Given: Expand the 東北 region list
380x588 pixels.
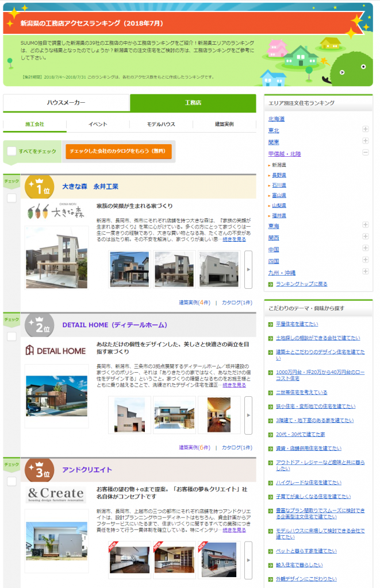Looking at the screenshot, I should (365, 130).
